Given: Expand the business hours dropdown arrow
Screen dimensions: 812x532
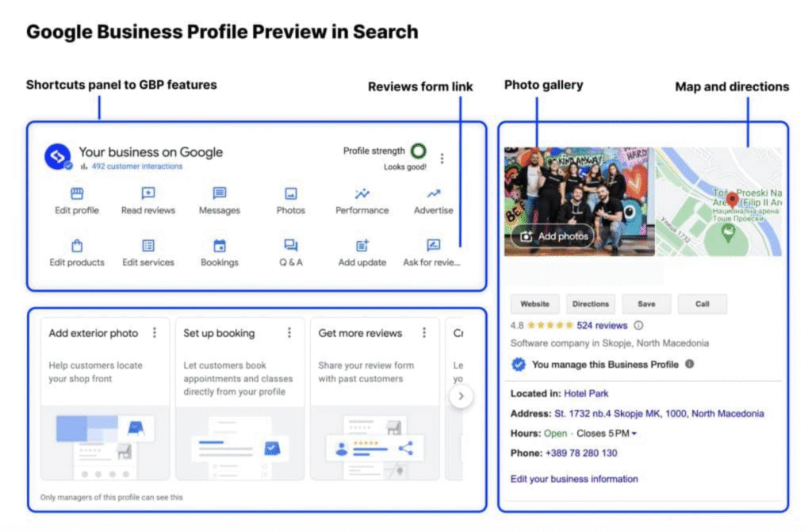Looking at the screenshot, I should [x=634, y=434].
